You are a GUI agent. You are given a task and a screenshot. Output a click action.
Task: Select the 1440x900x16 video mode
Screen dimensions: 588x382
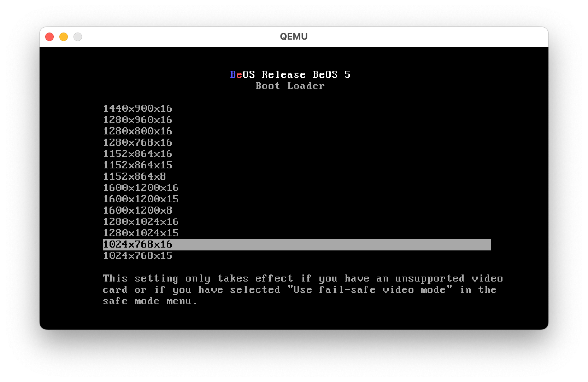tap(137, 109)
